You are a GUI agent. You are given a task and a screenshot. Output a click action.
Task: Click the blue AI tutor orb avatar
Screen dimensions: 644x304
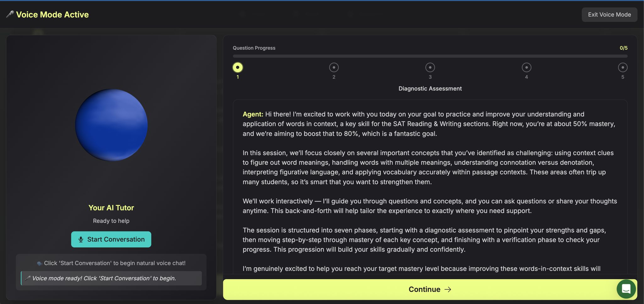tap(111, 125)
